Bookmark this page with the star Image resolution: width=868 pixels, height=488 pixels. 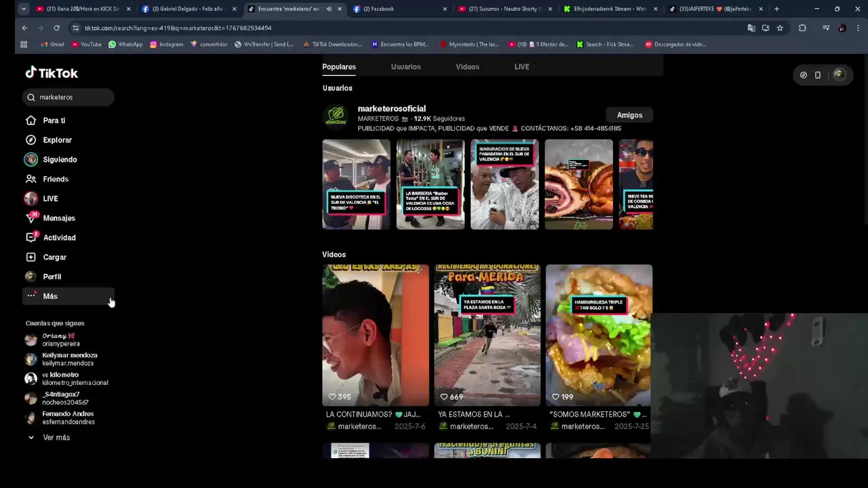pos(780,28)
